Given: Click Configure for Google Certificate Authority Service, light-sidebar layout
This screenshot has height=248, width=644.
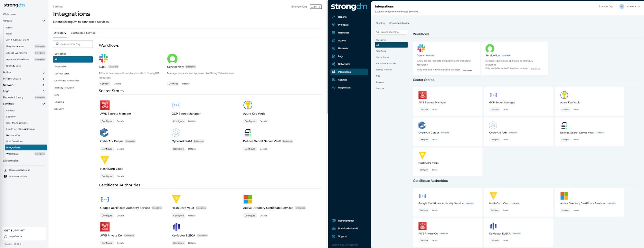Looking at the screenshot, I should tap(107, 216).
